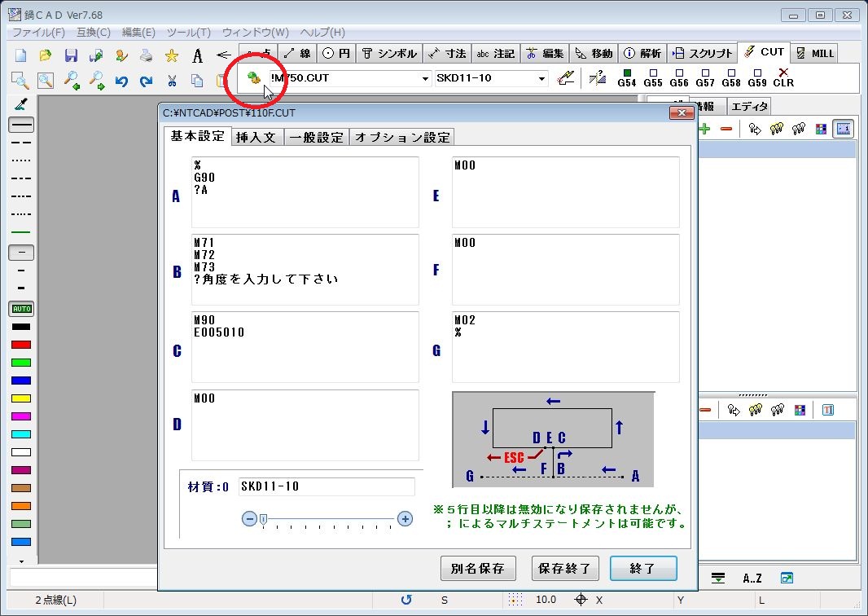The height and width of the screenshot is (616, 868).
Task: Click the zoom next icon with right arrow
Action: (x=96, y=81)
